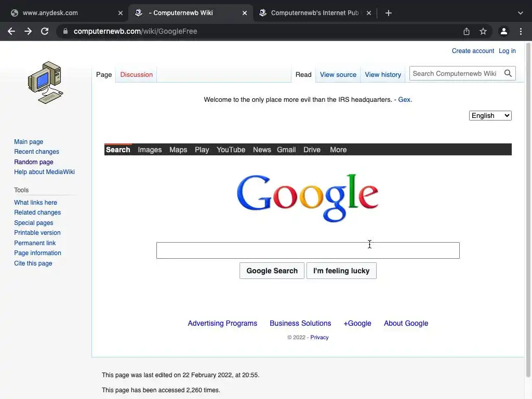Click the wiki search magnifier icon
The image size is (532, 399).
[508, 73]
